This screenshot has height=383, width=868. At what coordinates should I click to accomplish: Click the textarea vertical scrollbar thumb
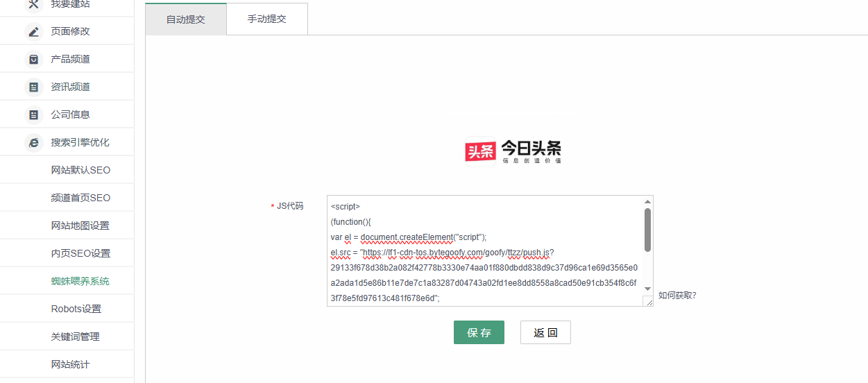[x=647, y=230]
